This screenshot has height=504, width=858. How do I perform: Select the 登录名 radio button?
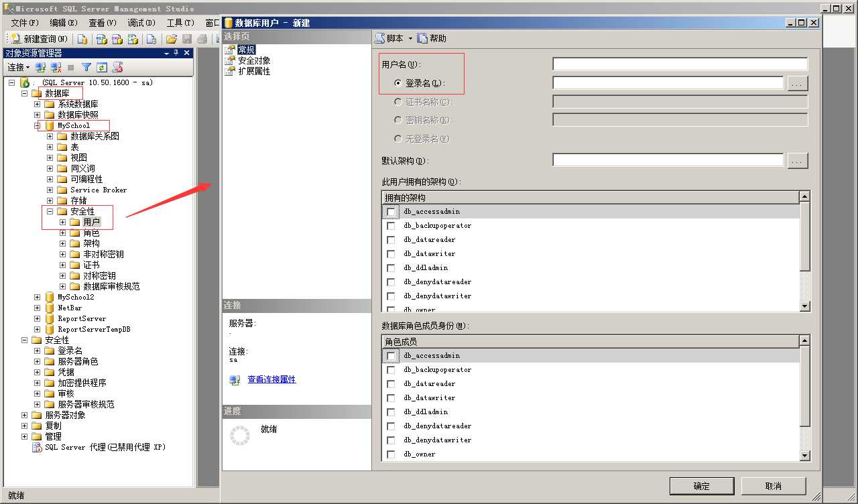(398, 83)
